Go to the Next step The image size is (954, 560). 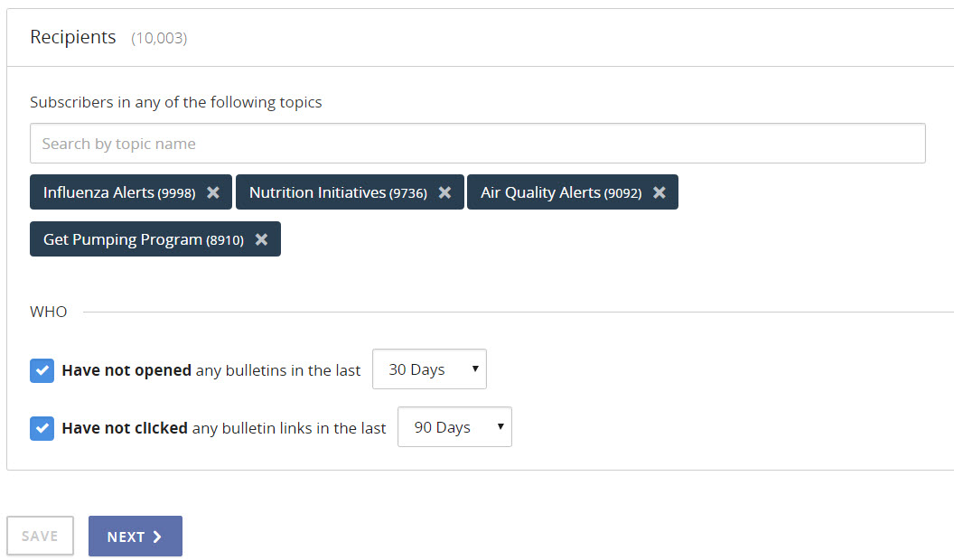click(136, 537)
